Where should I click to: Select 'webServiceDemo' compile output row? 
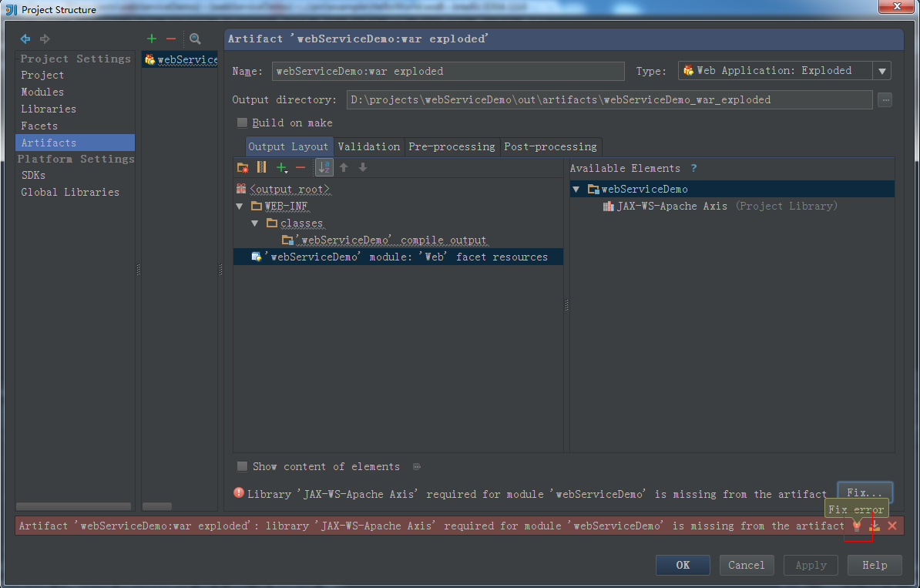[x=398, y=240]
